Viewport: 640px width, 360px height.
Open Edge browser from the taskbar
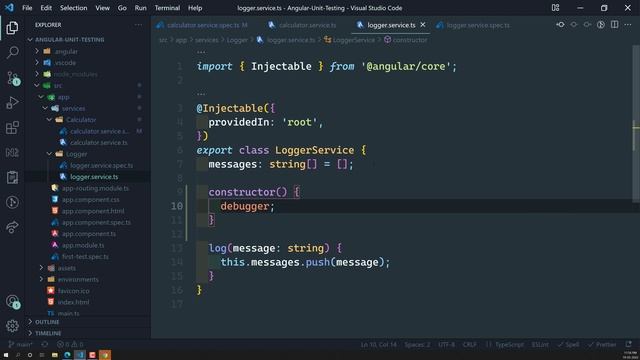67,355
